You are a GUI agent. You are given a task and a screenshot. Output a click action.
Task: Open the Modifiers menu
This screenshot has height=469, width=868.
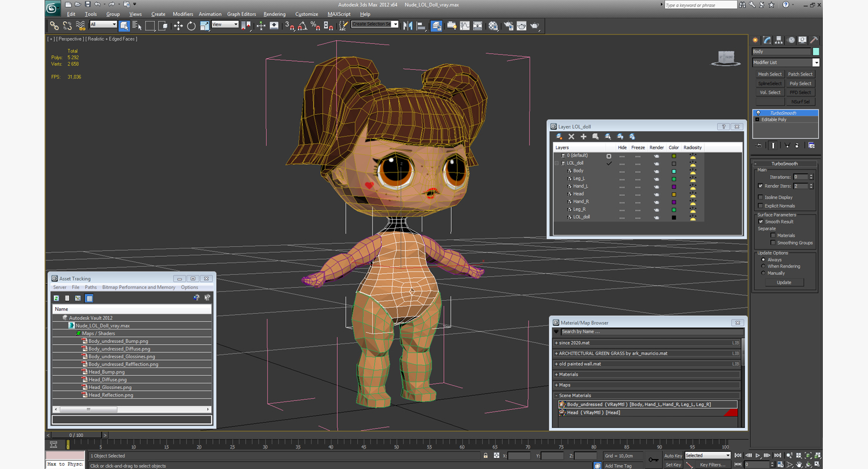click(x=183, y=14)
